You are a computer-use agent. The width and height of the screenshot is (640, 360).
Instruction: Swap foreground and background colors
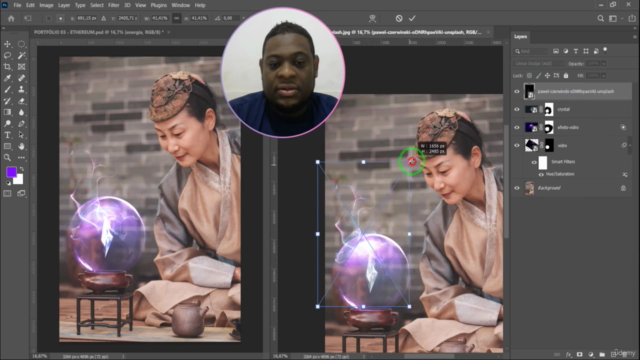click(22, 169)
